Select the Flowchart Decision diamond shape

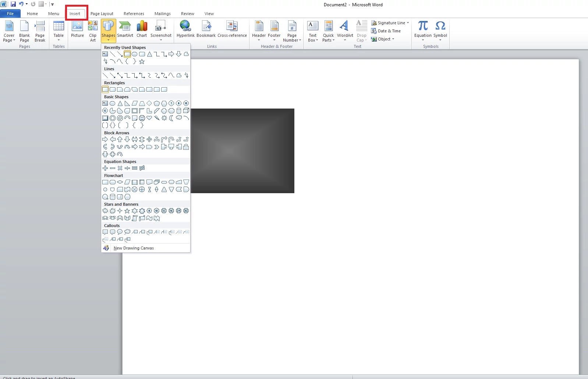coord(120,182)
